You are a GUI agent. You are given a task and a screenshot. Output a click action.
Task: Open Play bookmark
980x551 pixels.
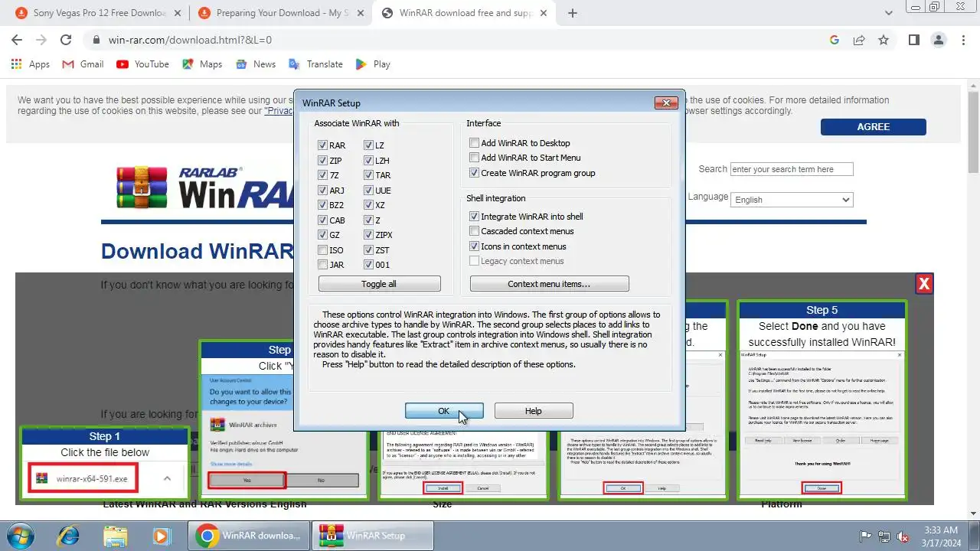coord(373,64)
